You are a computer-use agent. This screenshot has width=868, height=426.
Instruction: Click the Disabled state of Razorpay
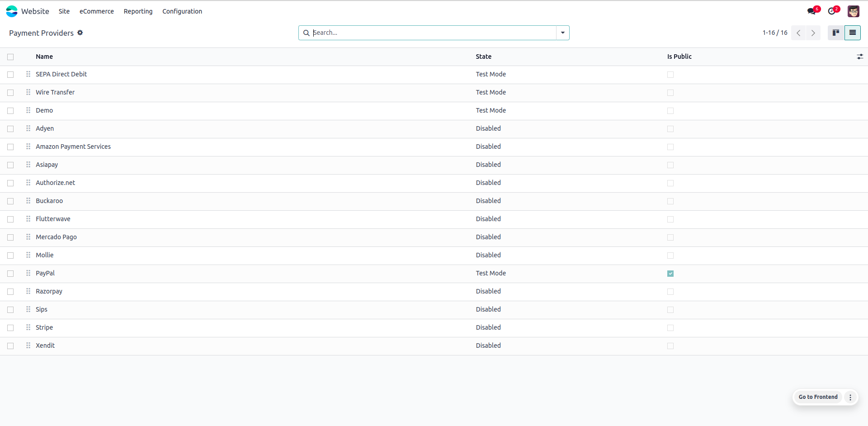tap(488, 291)
